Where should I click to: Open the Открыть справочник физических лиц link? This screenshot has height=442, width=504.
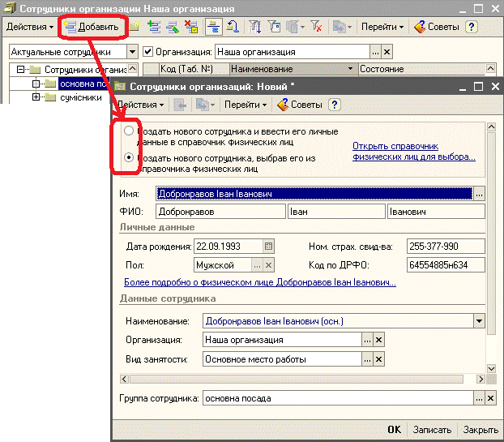(x=414, y=151)
